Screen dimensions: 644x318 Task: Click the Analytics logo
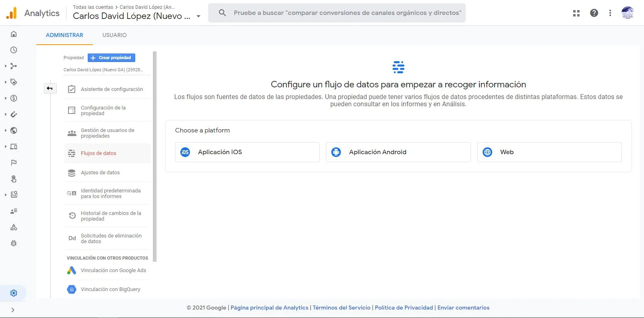(x=12, y=13)
